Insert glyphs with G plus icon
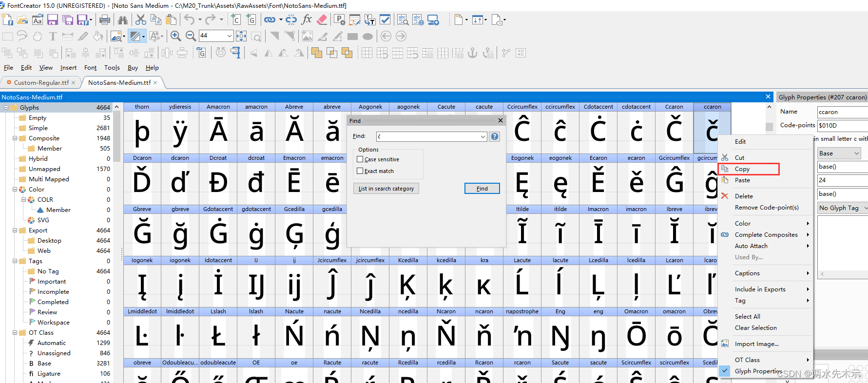 (x=251, y=20)
